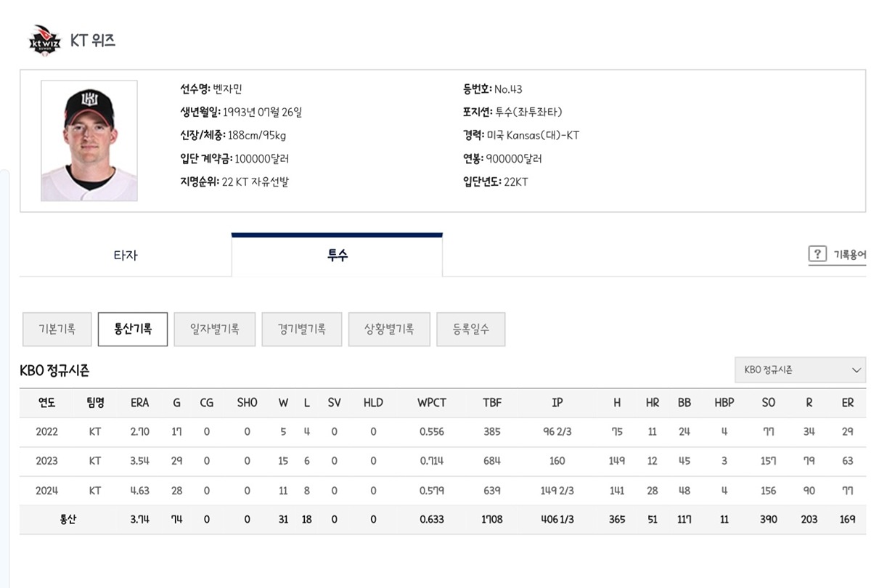Open the 기본기록 button

[x=57, y=329]
